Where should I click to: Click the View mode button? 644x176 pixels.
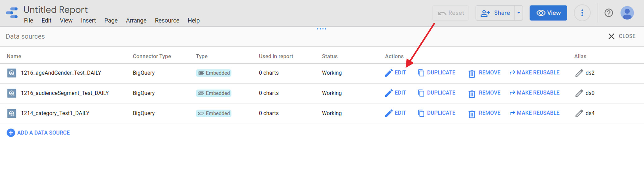pyautogui.click(x=548, y=13)
